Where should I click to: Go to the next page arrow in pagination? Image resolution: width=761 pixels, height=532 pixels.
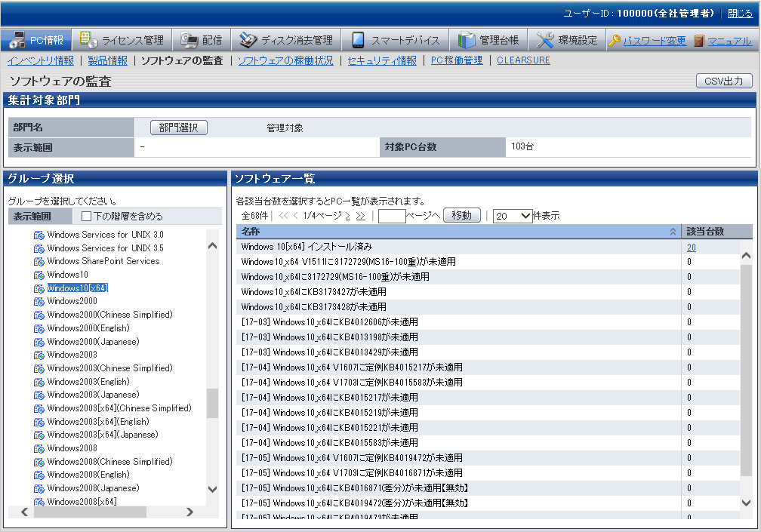pyautogui.click(x=348, y=216)
